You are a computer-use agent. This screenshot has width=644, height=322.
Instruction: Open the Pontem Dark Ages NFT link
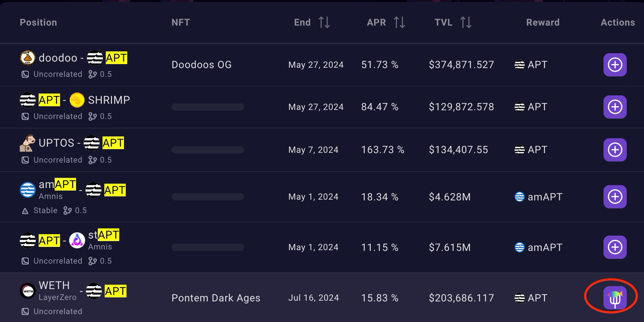coord(216,298)
